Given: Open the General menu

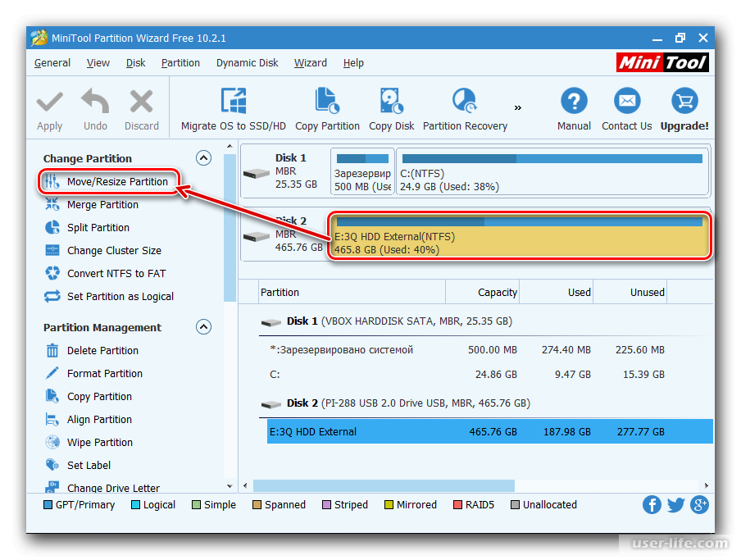Looking at the screenshot, I should pos(52,63).
